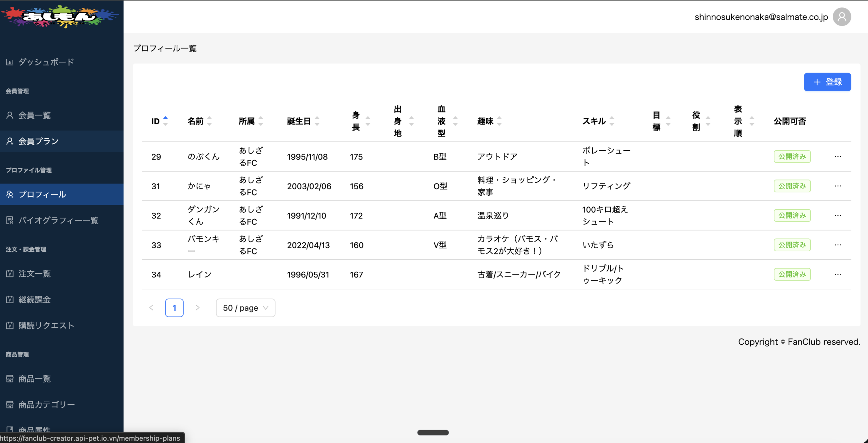868x443 pixels.
Task: Sort by 趣味 column header arrows
Action: pos(499,121)
